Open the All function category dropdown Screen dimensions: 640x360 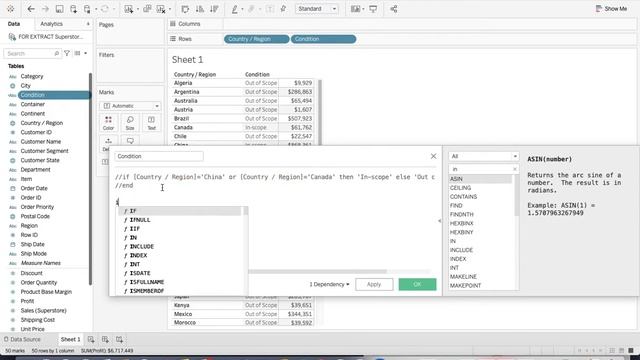click(x=484, y=156)
